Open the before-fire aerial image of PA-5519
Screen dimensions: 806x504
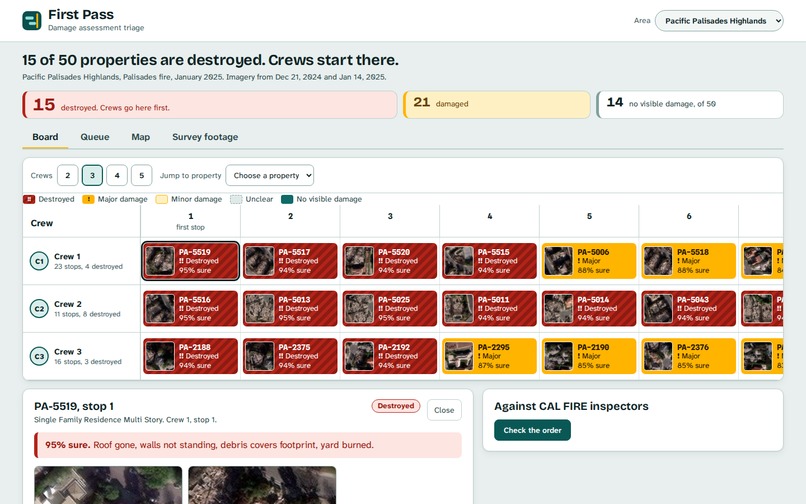tap(108, 485)
